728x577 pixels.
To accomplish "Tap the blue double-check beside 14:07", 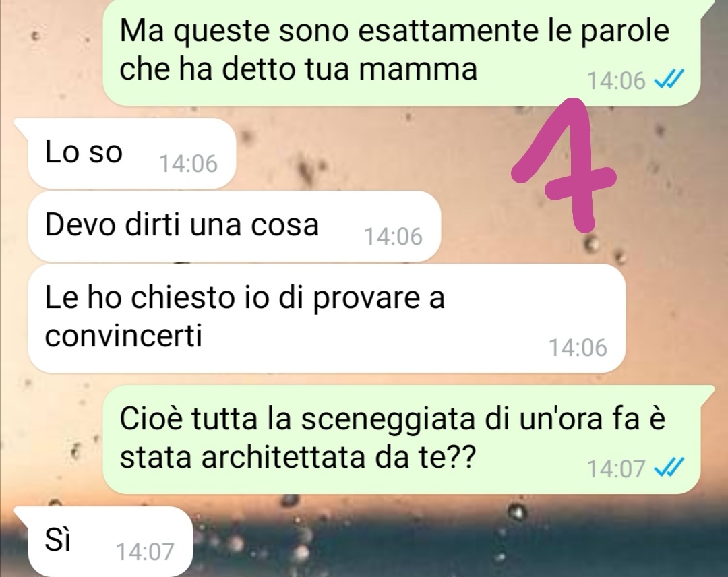I will [x=668, y=467].
